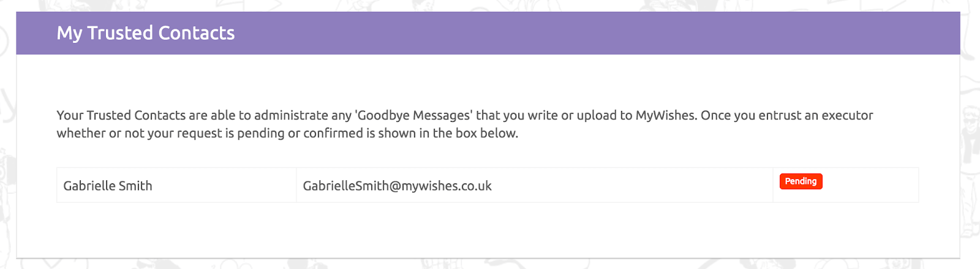Click the My Trusted Contacts heading
980x269 pixels.
(x=146, y=33)
